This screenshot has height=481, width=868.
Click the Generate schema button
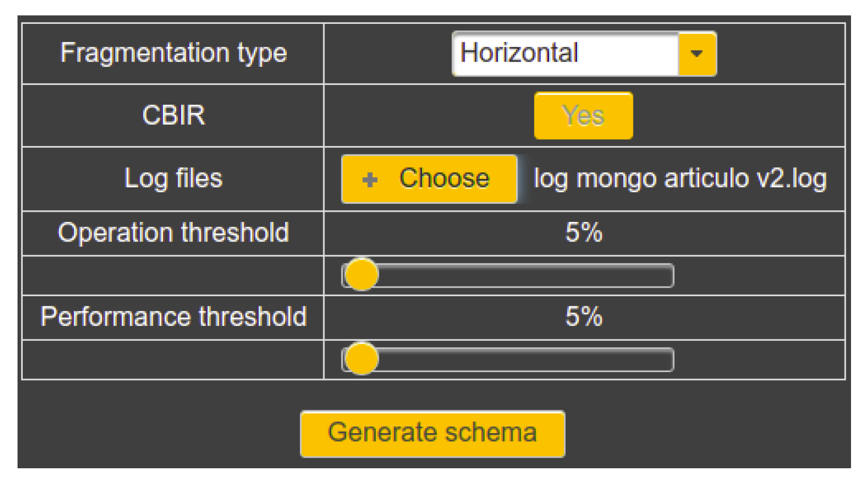432,433
